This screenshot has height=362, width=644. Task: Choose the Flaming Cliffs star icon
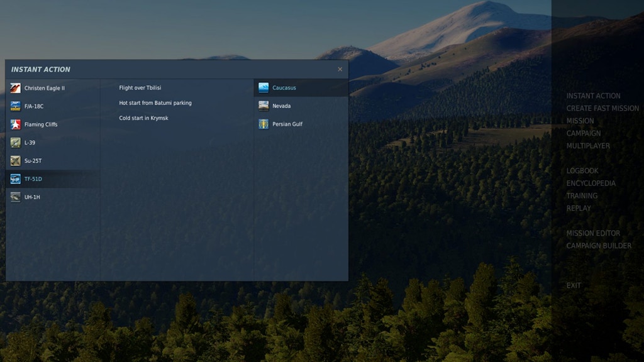pyautogui.click(x=16, y=124)
